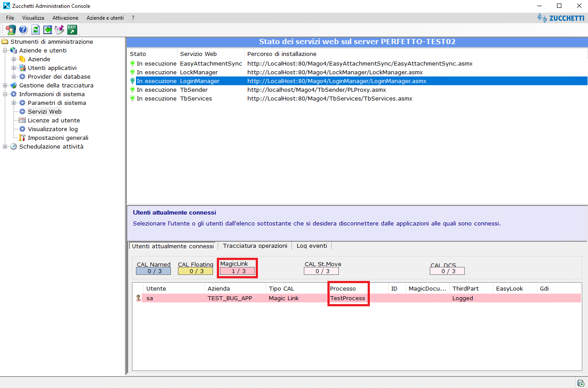
Task: Click the status light for TbServices
Action: [x=132, y=98]
